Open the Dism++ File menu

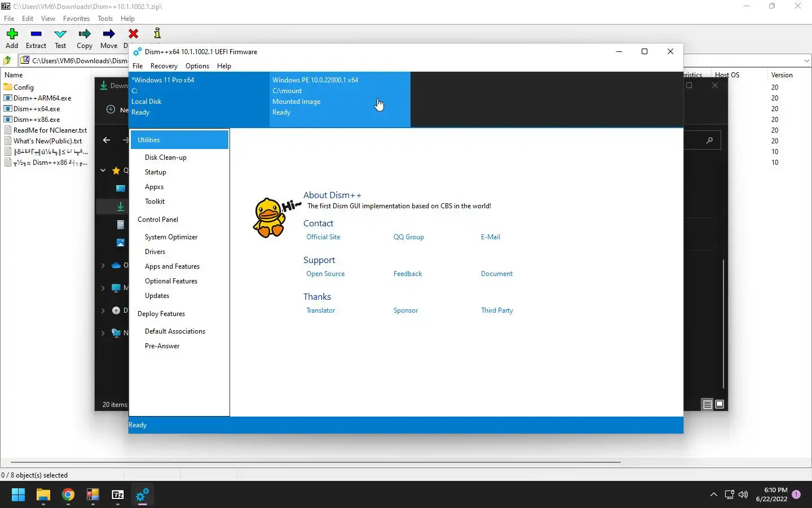pyautogui.click(x=138, y=66)
